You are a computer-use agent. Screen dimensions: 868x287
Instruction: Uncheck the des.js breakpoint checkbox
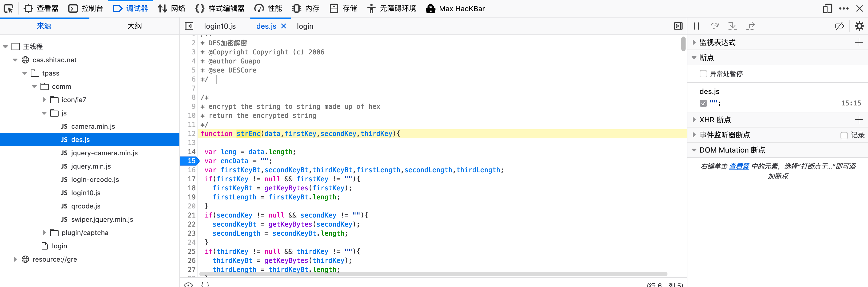tap(703, 103)
